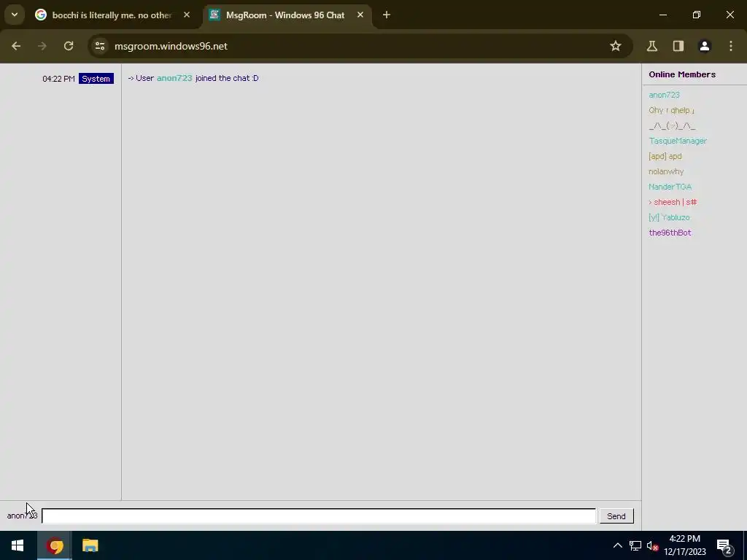
Task: Select nolanwhy in Online Members
Action: coord(666,171)
